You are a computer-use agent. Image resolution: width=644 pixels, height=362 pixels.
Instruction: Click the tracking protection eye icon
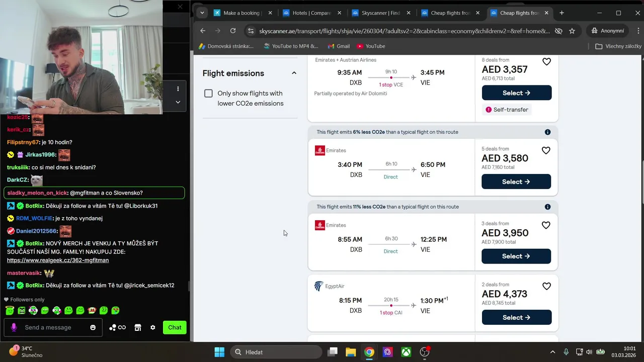(558, 31)
